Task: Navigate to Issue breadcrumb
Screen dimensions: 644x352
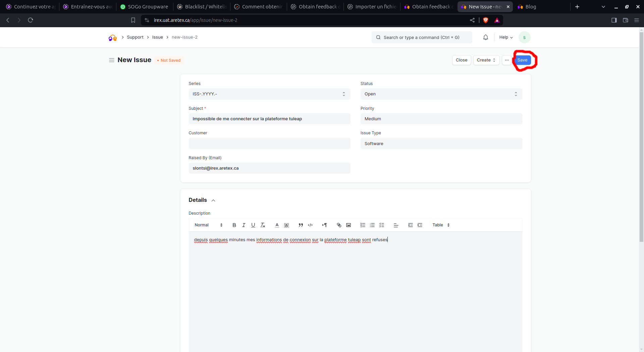Action: click(158, 37)
